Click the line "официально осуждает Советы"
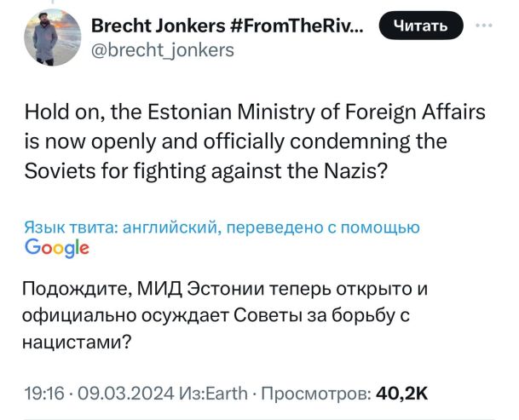The image size is (519, 420). (217, 316)
